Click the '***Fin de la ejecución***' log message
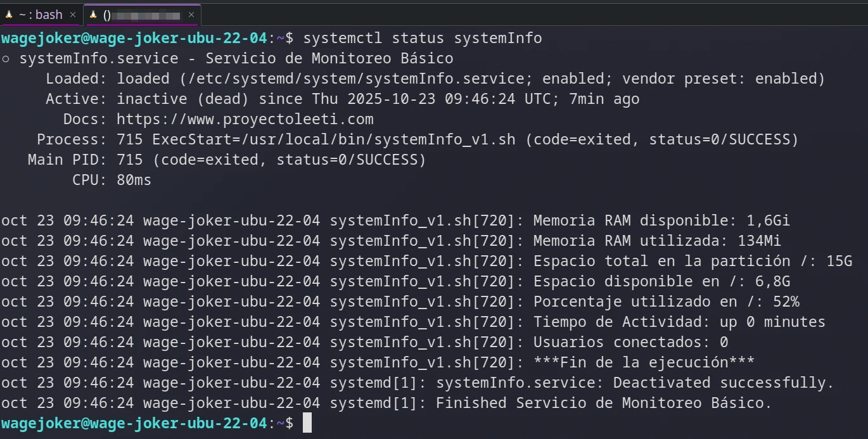The height and width of the screenshot is (439, 868). point(644,362)
